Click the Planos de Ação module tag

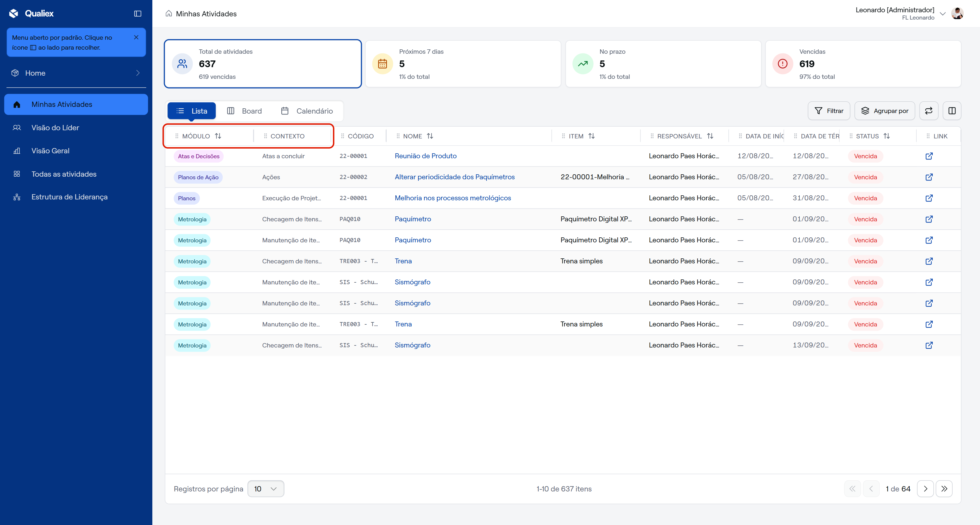pyautogui.click(x=198, y=177)
